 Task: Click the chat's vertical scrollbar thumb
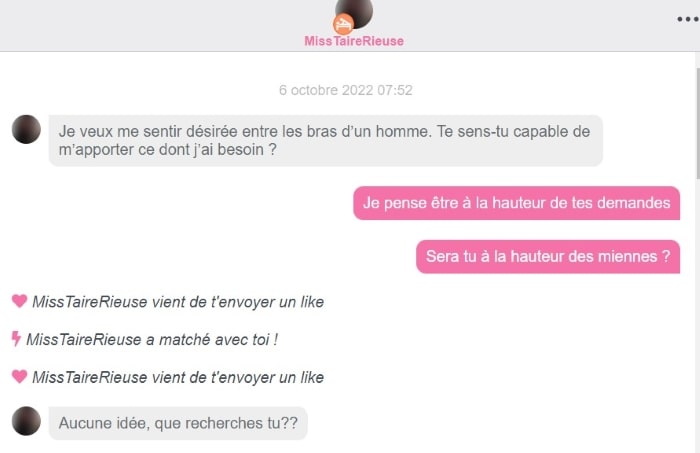698,124
